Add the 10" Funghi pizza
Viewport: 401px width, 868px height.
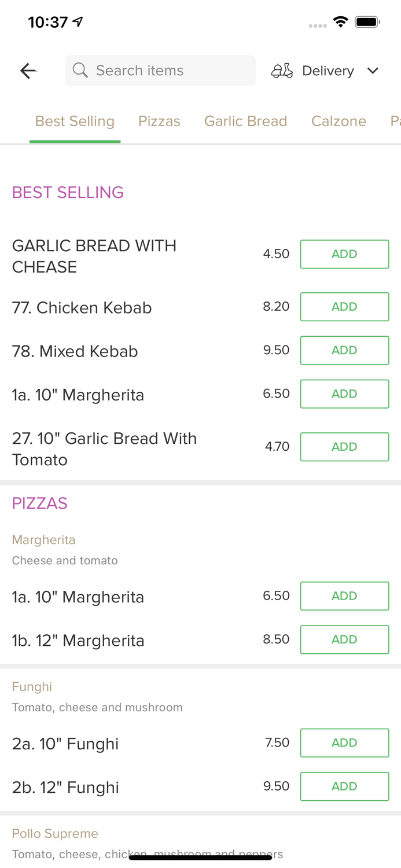pyautogui.click(x=344, y=742)
